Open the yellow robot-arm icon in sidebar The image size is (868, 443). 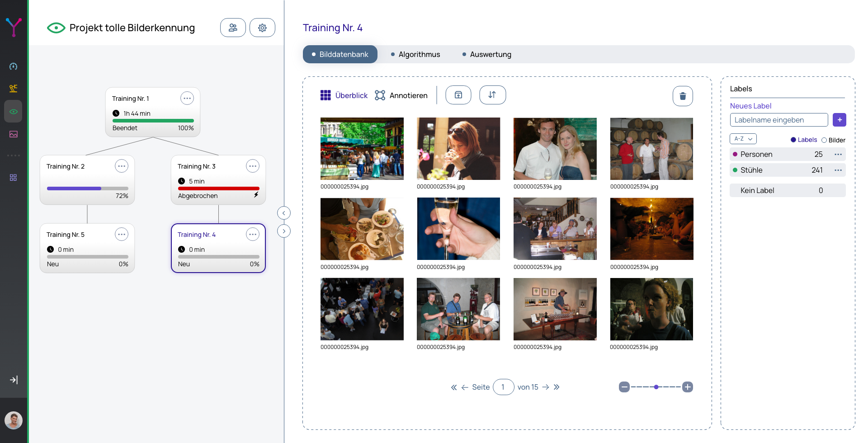(14, 88)
